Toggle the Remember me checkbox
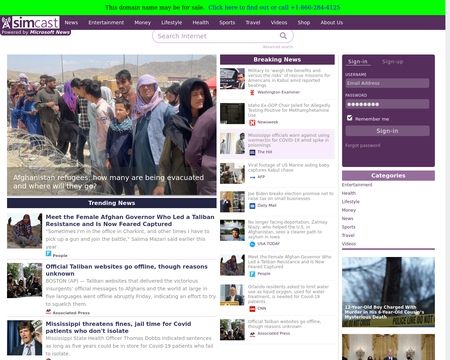Viewport: 450px width, 360px height. (349, 118)
